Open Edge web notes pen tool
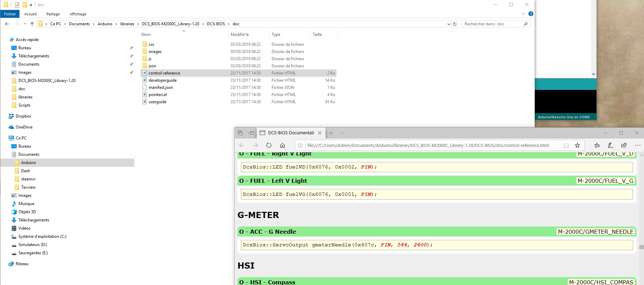 [x=611, y=145]
